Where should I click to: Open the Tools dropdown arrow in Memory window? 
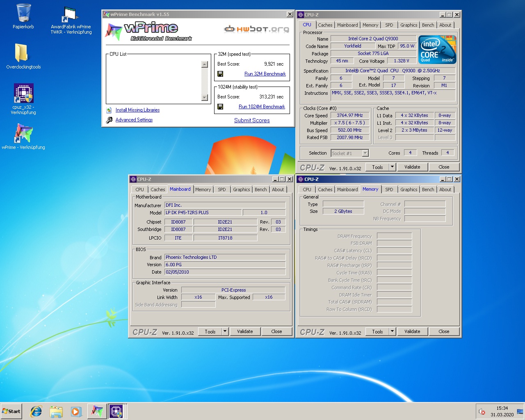(392, 331)
